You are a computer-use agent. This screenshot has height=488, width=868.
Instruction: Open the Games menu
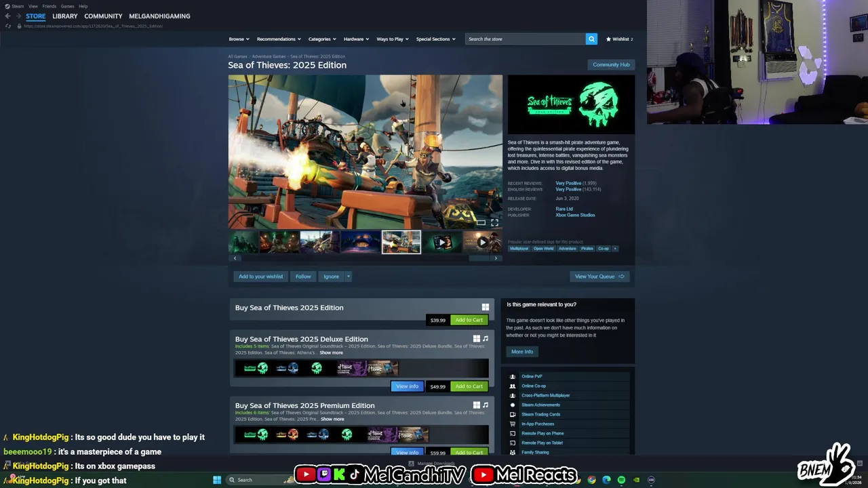coord(67,6)
